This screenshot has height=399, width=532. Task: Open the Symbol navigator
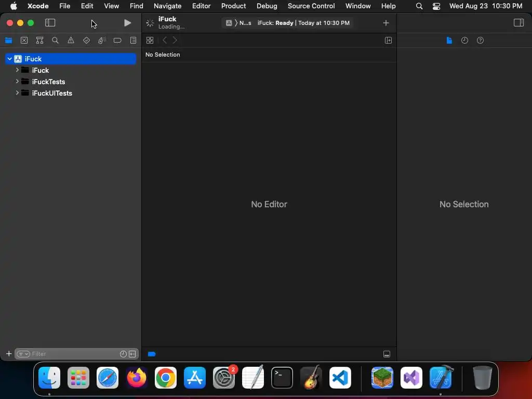(x=39, y=41)
